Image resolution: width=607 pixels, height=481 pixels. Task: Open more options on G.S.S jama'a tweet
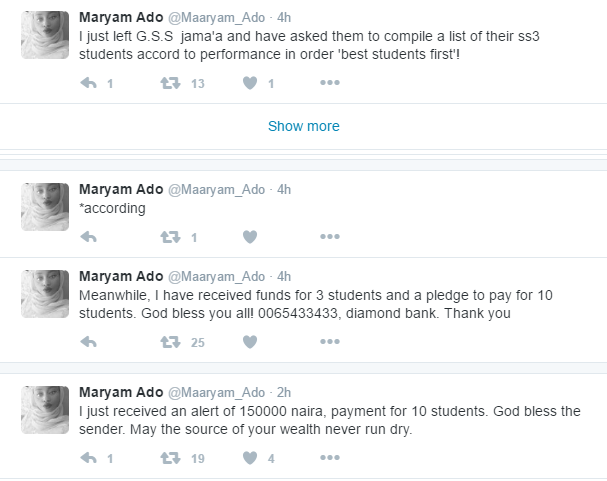(x=330, y=82)
